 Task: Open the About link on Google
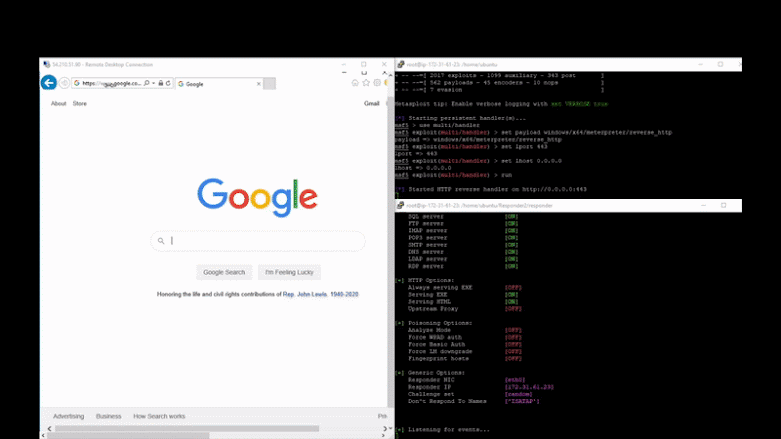pyautogui.click(x=58, y=104)
